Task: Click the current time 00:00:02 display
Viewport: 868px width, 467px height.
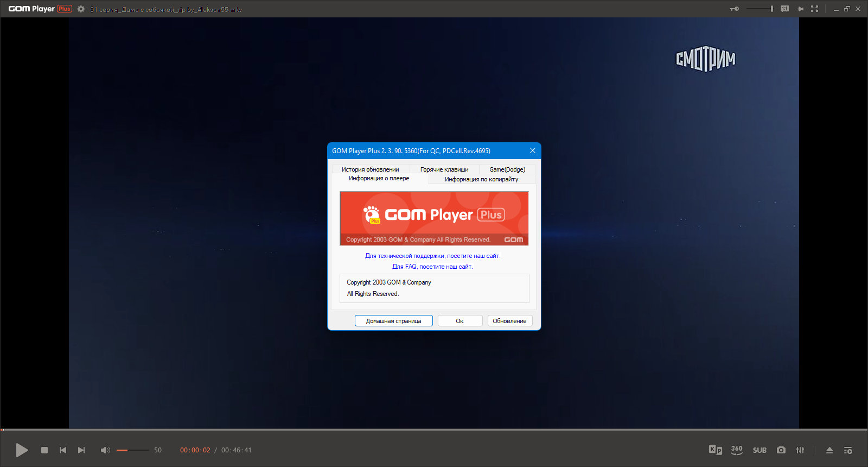Action: point(195,450)
